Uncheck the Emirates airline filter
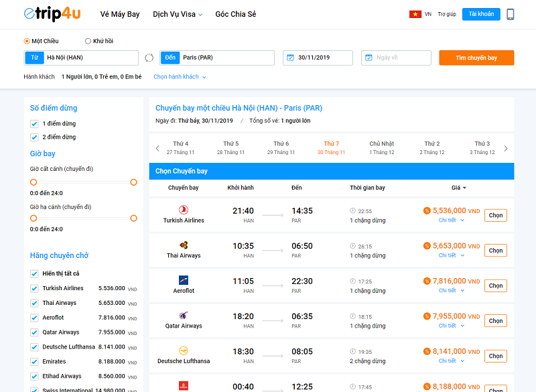Screen dimensions: 536x392 34,361
